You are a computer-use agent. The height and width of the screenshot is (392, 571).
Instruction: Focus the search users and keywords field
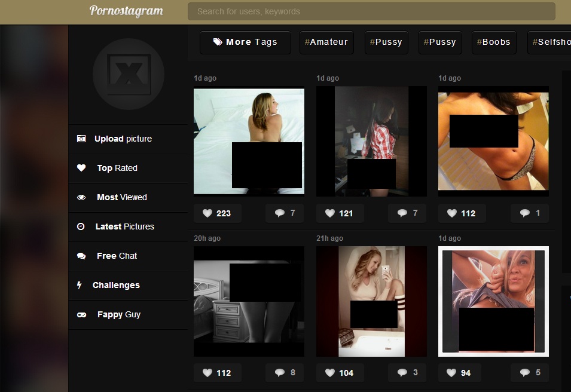pyautogui.click(x=371, y=11)
